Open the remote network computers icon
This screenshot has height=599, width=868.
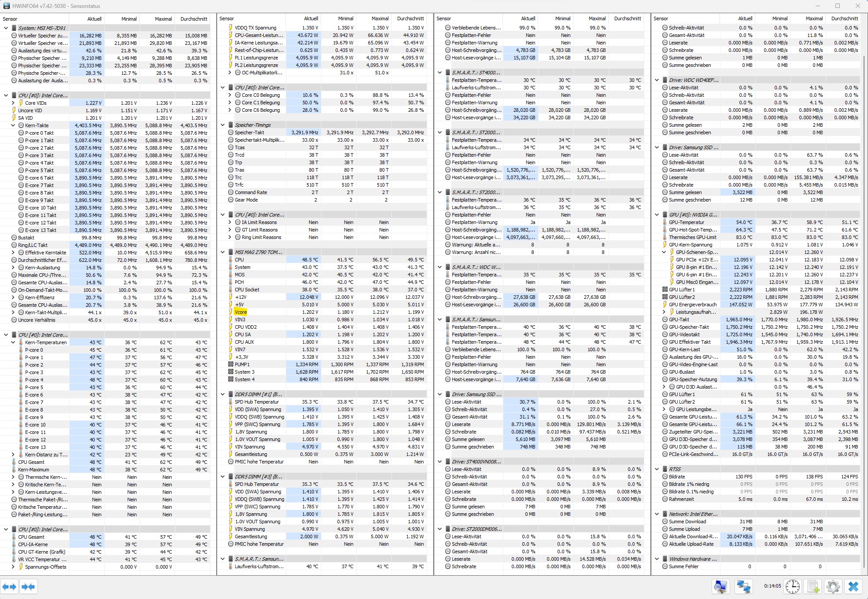point(743,587)
